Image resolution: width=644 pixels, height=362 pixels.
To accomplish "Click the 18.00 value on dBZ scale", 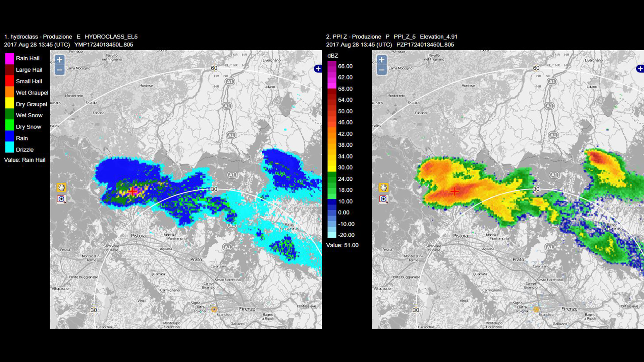I will pos(345,190).
